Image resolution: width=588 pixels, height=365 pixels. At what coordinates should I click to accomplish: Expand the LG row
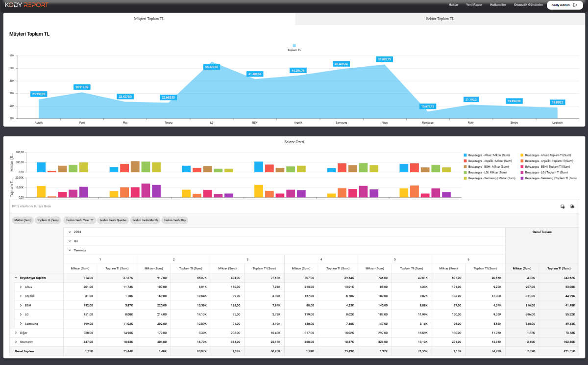[x=21, y=314]
